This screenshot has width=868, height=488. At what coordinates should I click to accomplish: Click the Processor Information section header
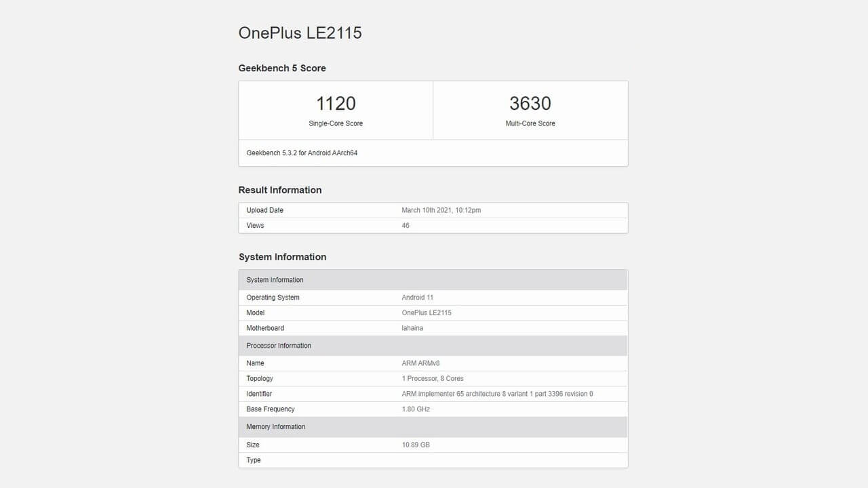tap(279, 346)
